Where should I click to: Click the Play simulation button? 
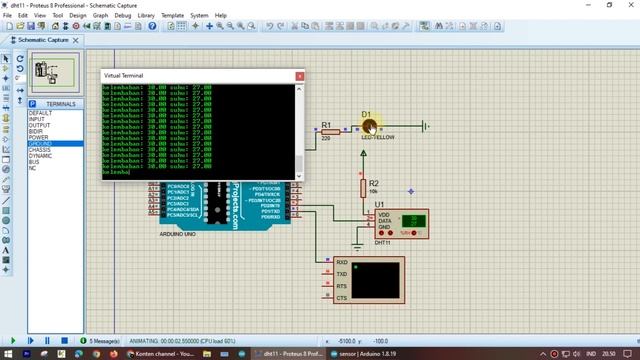(x=13, y=340)
